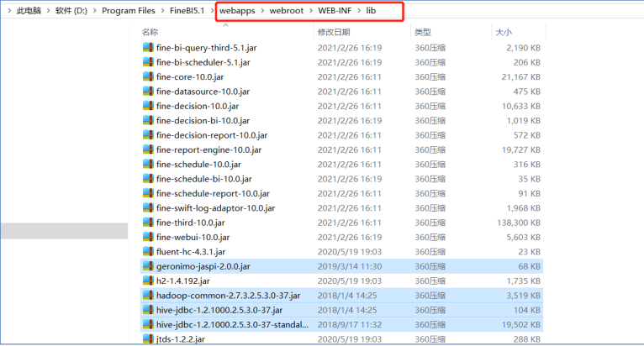Open the chevron dropdown after webapps
Viewport: 644px width, 346px height.
coord(262,11)
